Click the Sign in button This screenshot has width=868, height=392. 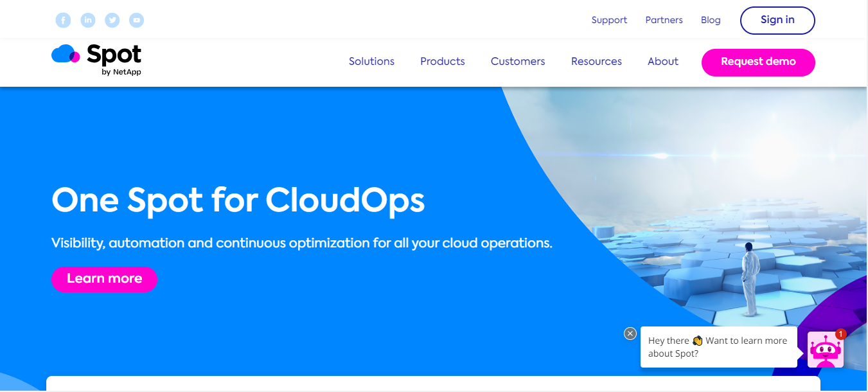point(777,20)
